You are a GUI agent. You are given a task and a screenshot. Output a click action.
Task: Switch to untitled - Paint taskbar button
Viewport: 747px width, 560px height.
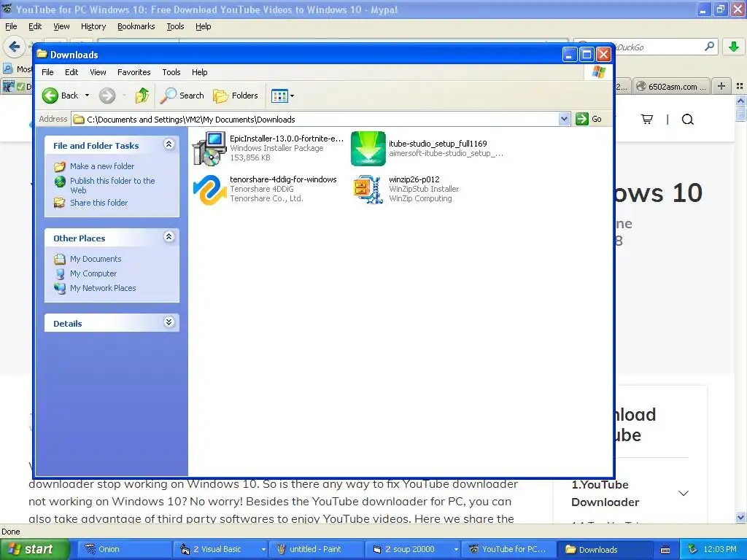pos(317,550)
